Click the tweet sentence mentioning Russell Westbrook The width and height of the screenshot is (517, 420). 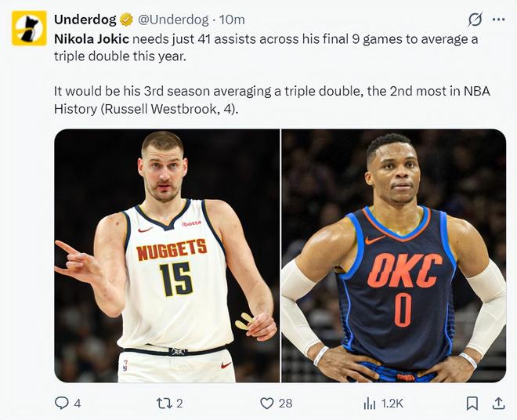pos(272,100)
